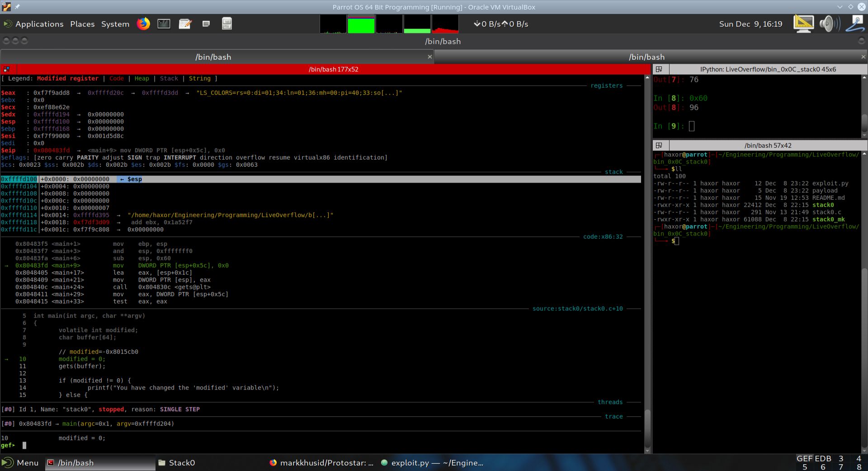Click scrollbar of the IPython pane
868x471 pixels.
pos(864,106)
